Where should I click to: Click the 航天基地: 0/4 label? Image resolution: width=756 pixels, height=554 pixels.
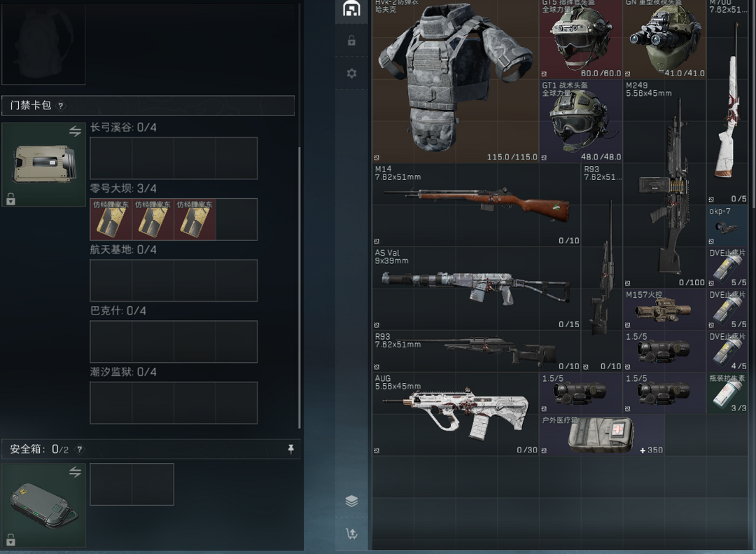click(x=123, y=249)
